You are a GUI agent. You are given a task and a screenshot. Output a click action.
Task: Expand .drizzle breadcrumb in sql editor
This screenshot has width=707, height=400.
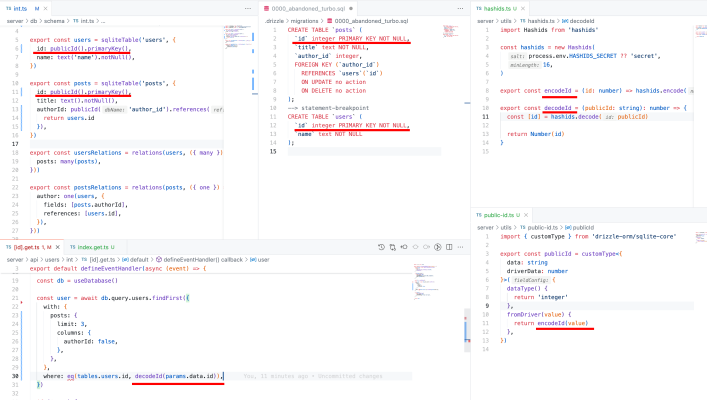pos(274,21)
